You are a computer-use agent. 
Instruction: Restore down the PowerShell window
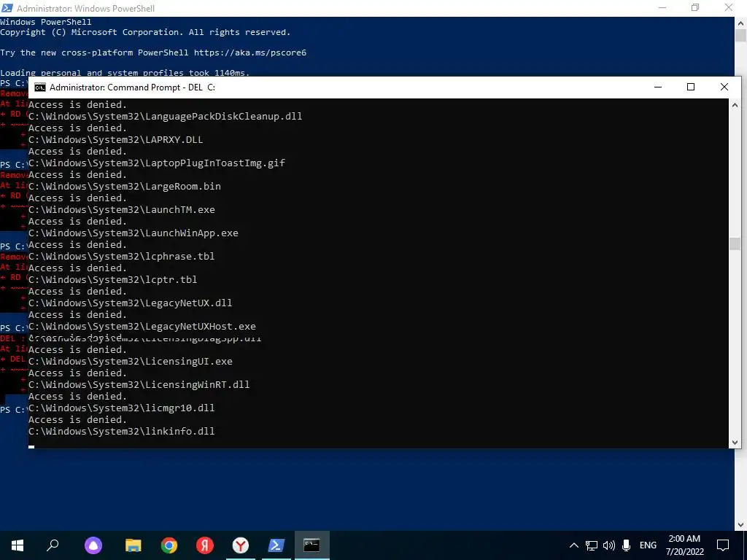tap(695, 8)
